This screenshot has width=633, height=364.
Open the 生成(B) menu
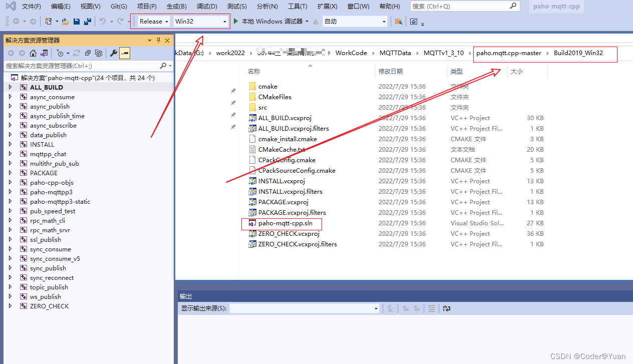click(x=176, y=7)
